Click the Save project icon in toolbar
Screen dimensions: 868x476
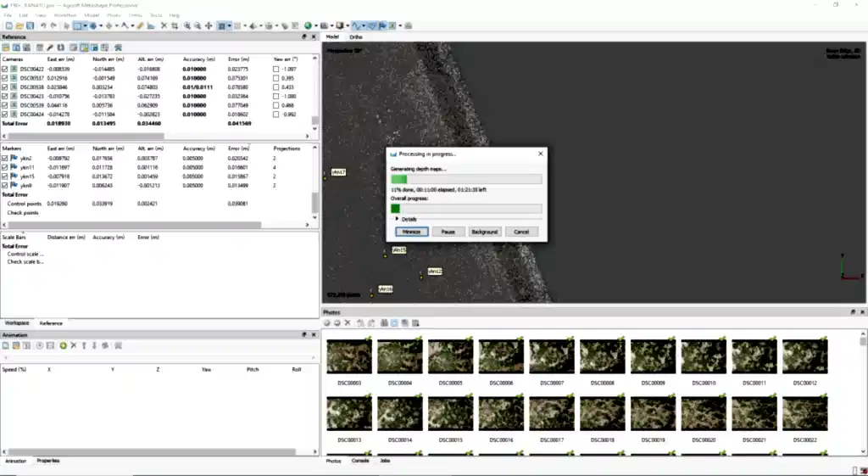pyautogui.click(x=28, y=26)
